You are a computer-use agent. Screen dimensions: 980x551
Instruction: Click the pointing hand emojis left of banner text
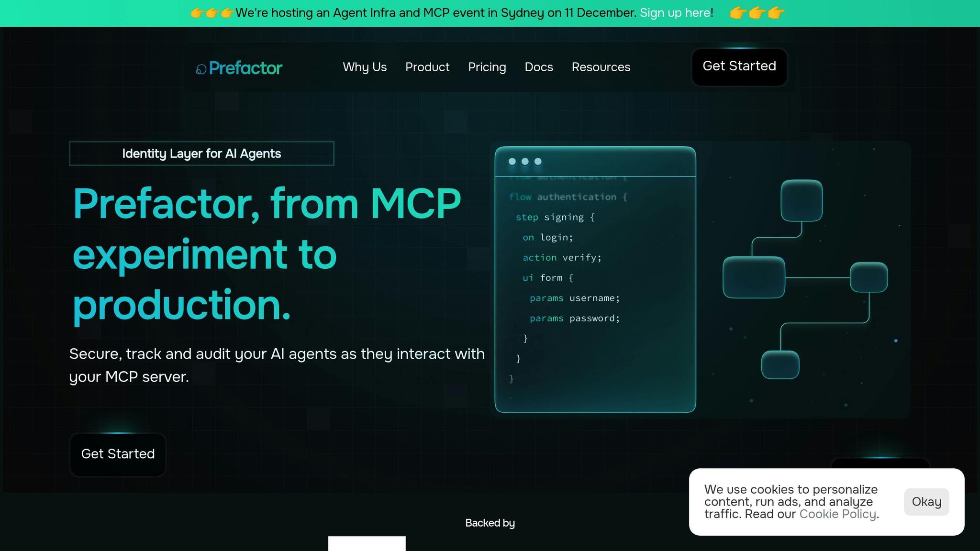tap(212, 13)
